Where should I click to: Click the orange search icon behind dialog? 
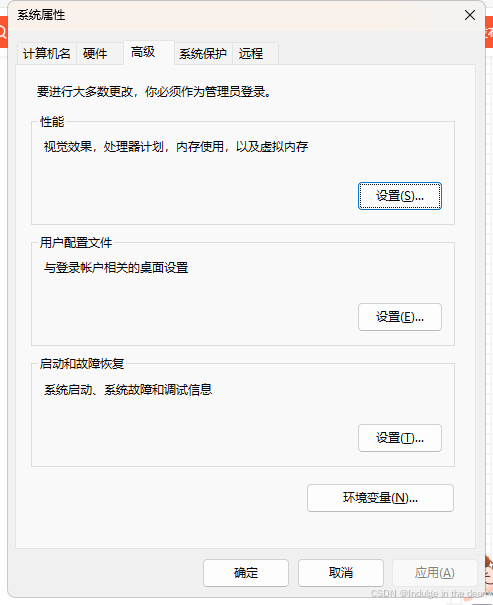coord(3,32)
